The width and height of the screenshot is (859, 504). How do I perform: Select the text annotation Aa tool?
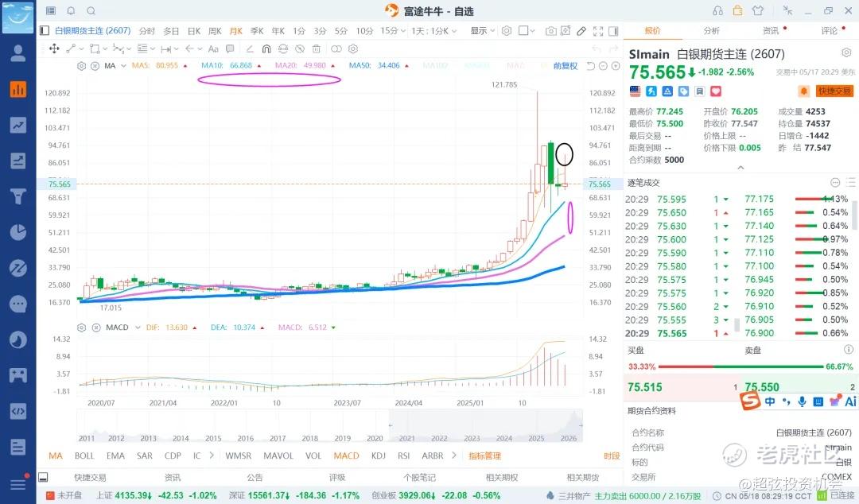pyautogui.click(x=213, y=48)
